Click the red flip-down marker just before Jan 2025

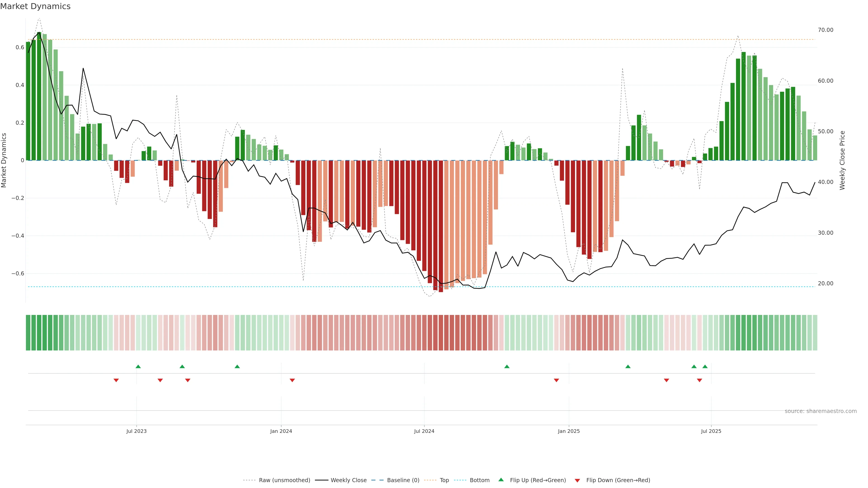556,380
